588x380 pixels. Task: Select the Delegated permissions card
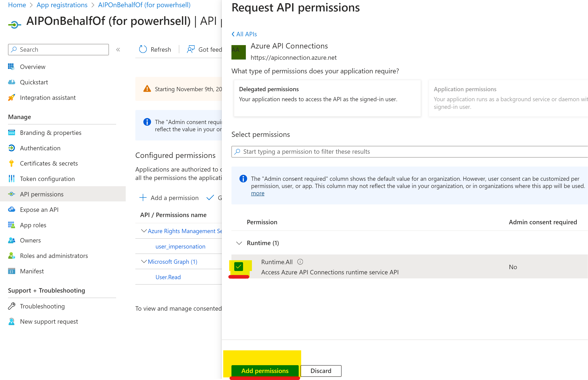click(327, 98)
